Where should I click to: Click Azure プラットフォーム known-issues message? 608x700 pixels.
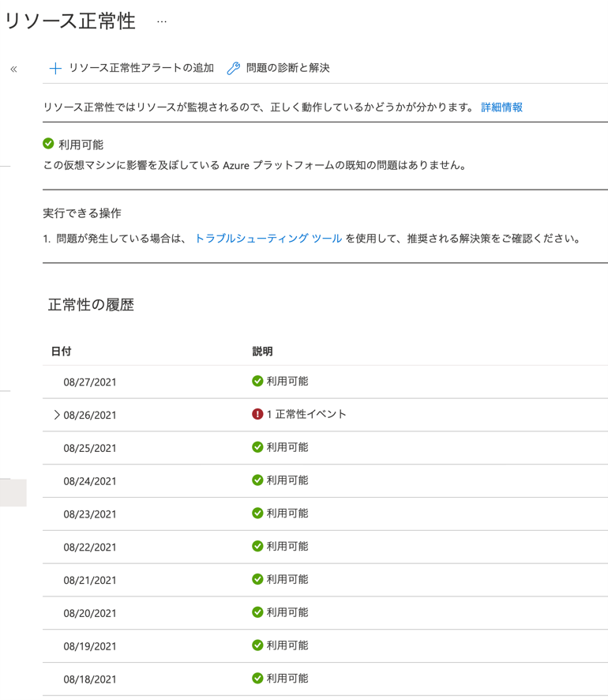(x=255, y=165)
